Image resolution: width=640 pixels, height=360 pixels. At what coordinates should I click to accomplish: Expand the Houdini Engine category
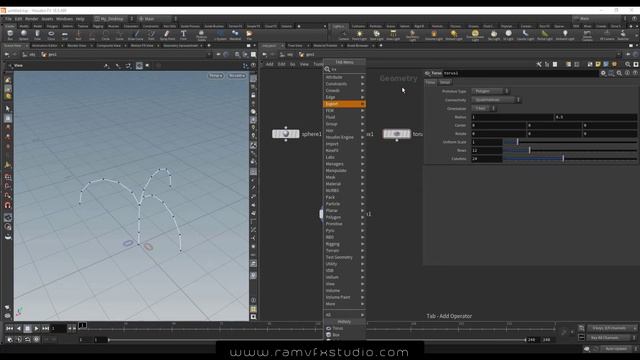tap(344, 137)
